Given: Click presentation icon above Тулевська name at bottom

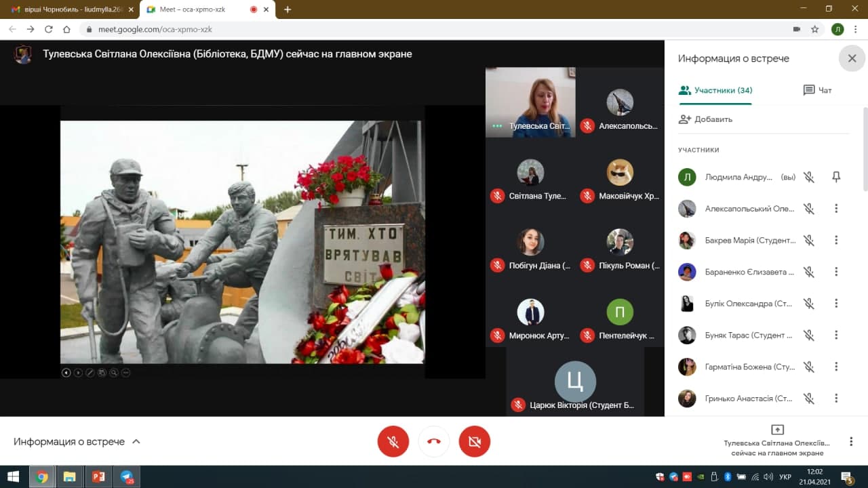Looking at the screenshot, I should point(777,430).
